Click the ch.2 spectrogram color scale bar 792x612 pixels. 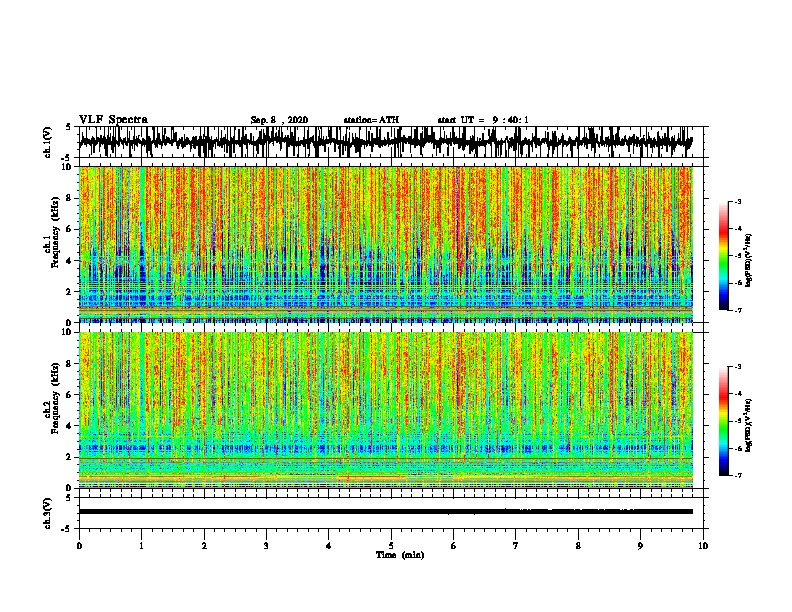(723, 421)
